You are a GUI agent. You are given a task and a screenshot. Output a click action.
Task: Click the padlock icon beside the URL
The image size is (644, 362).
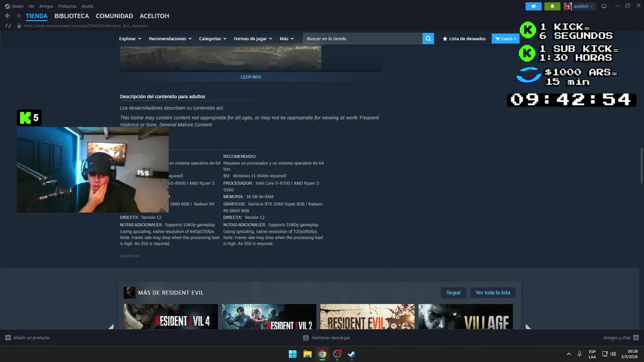coord(19,26)
